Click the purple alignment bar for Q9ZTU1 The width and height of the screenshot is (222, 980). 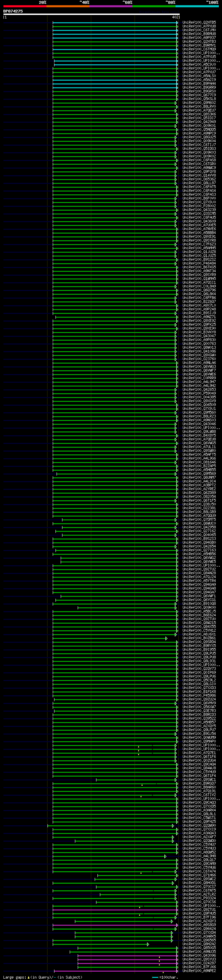coord(116,910)
